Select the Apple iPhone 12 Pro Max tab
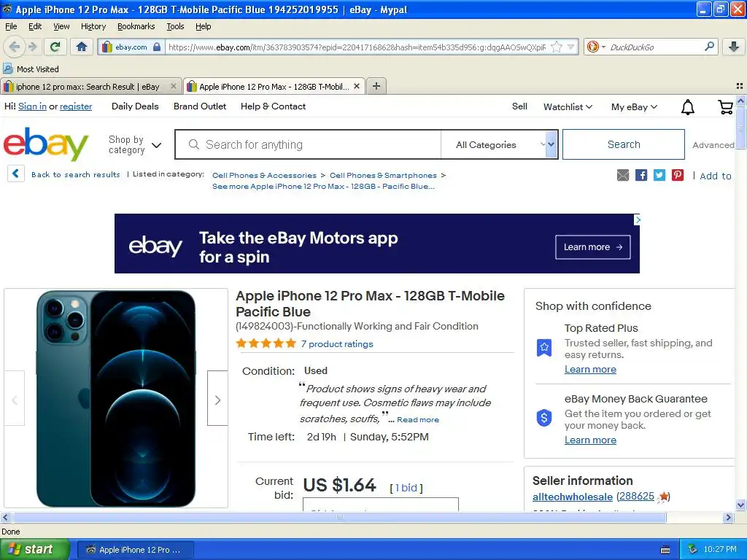Screen dimensions: 747x560 point(274,86)
